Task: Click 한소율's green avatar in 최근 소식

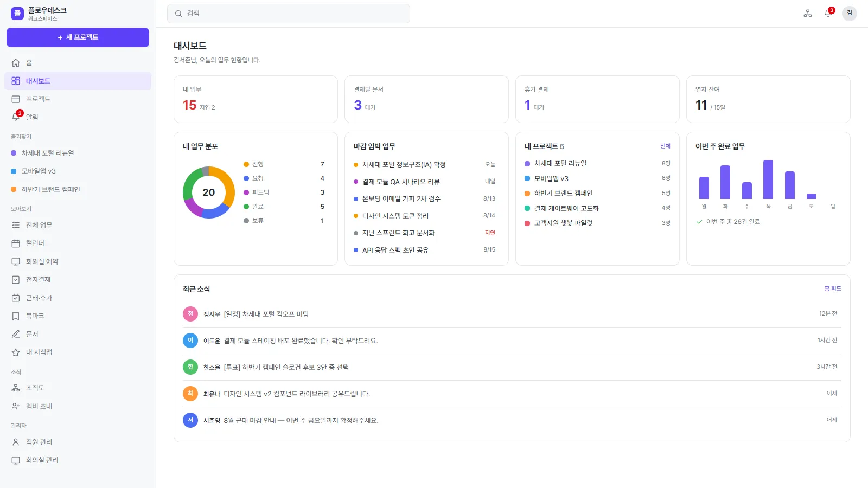Action: pyautogui.click(x=190, y=367)
